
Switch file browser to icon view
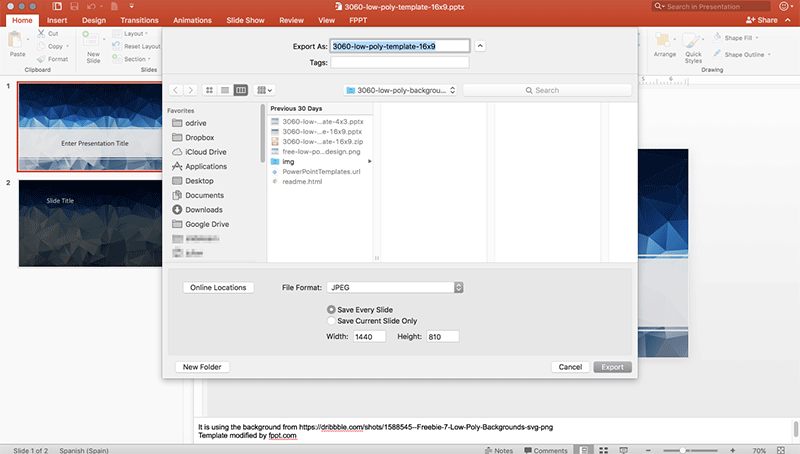208,90
